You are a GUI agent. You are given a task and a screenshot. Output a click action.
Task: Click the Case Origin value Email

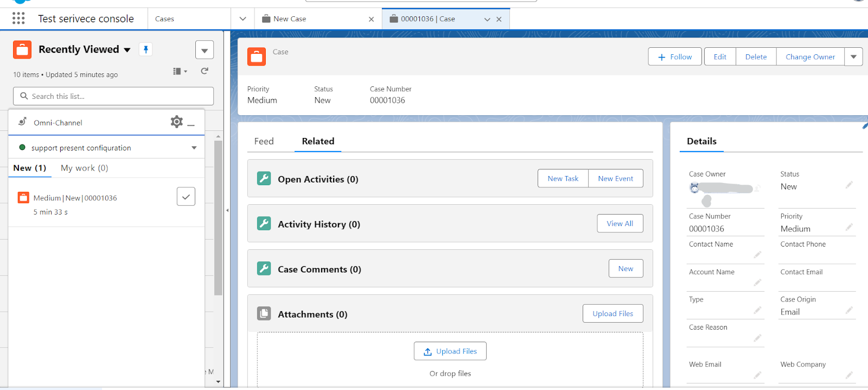pos(790,312)
